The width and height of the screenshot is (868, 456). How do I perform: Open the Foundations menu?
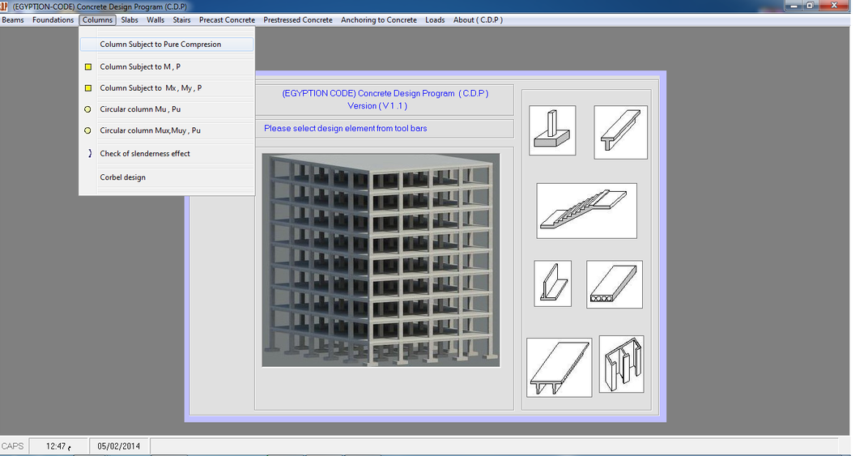pyautogui.click(x=53, y=20)
